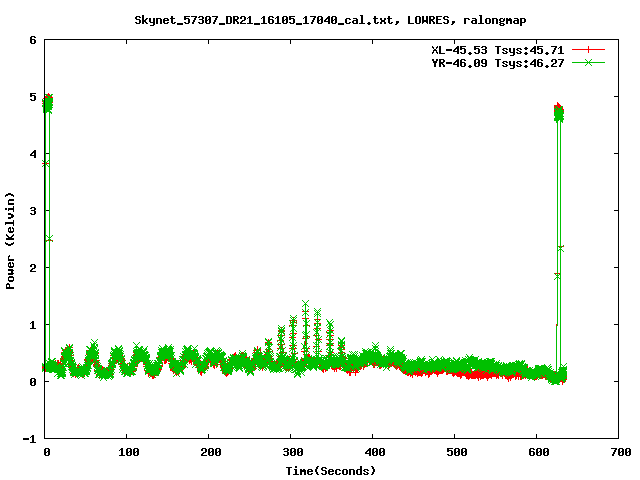Click the y-axis tick label 6
The image size is (640, 480).
pyautogui.click(x=33, y=40)
